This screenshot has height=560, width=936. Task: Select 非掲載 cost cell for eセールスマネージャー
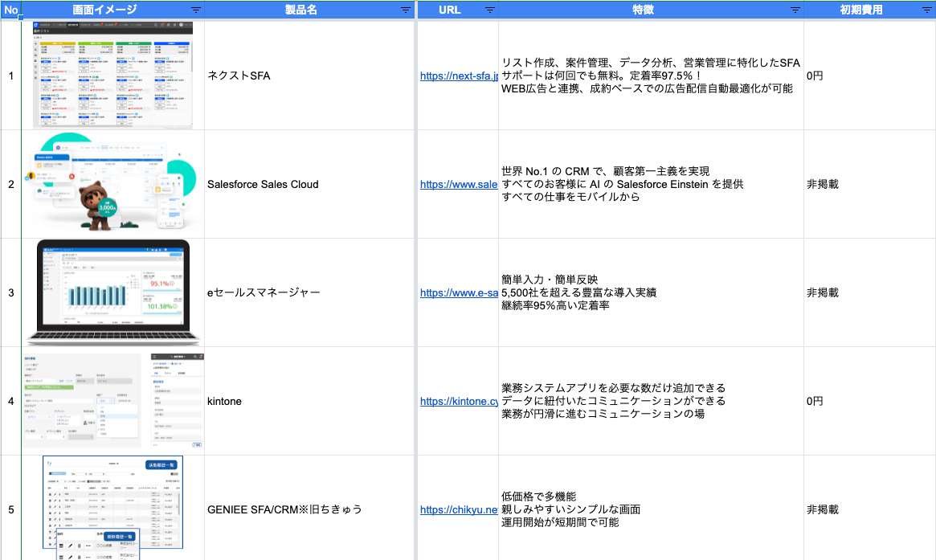(870, 293)
